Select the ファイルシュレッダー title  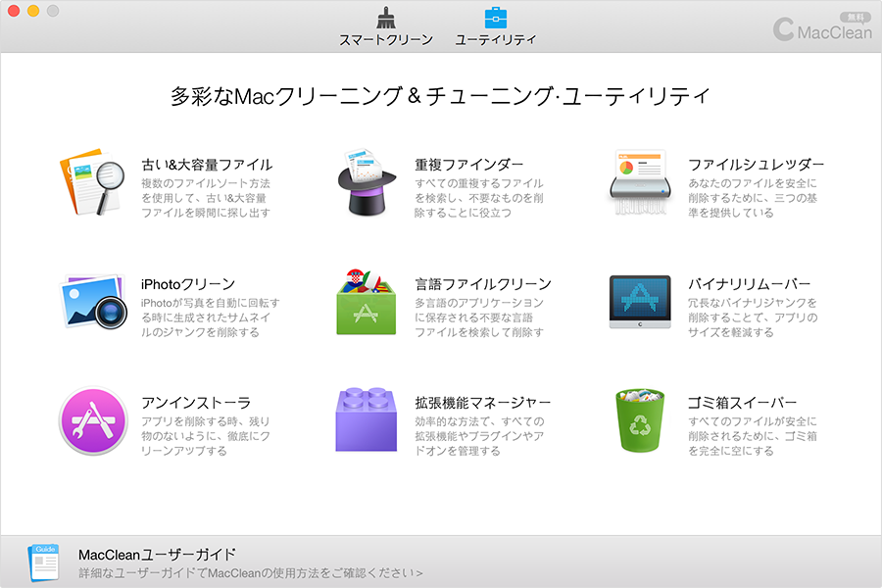[x=756, y=165]
